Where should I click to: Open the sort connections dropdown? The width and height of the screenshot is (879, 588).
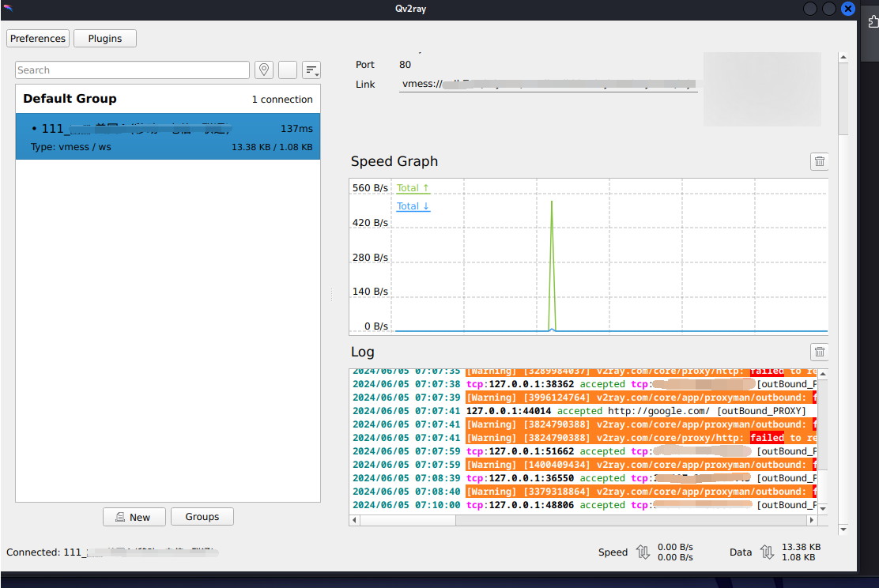(311, 70)
